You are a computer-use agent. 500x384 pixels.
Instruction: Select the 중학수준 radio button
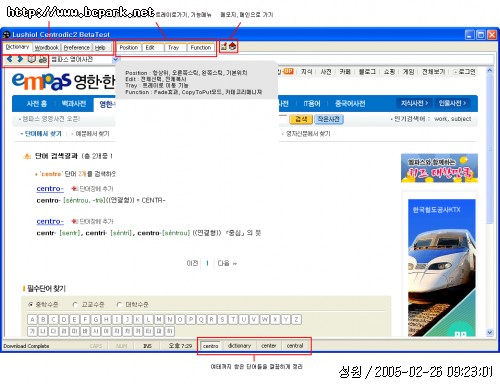[31, 305]
